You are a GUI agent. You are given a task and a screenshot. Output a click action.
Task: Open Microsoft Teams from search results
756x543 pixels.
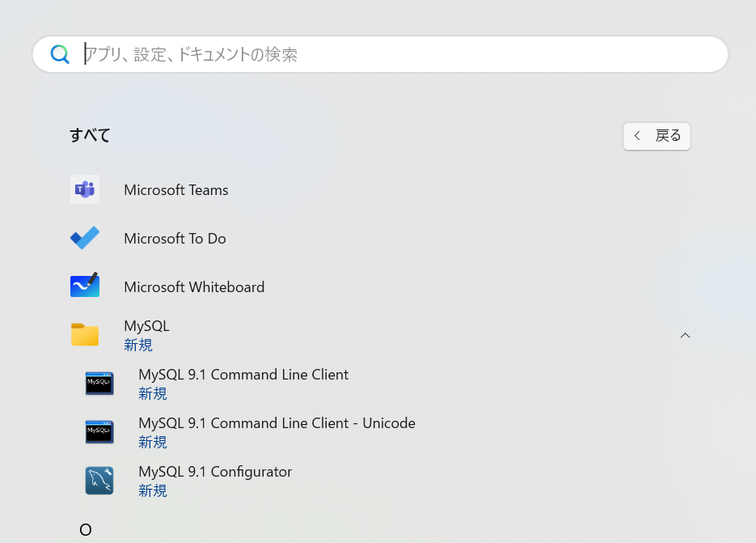(175, 189)
